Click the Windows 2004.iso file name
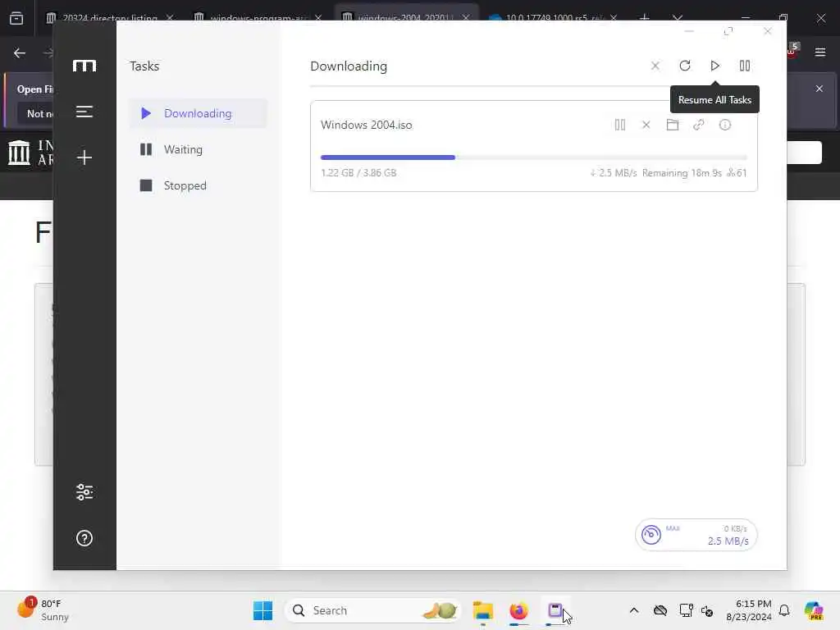 (x=367, y=125)
